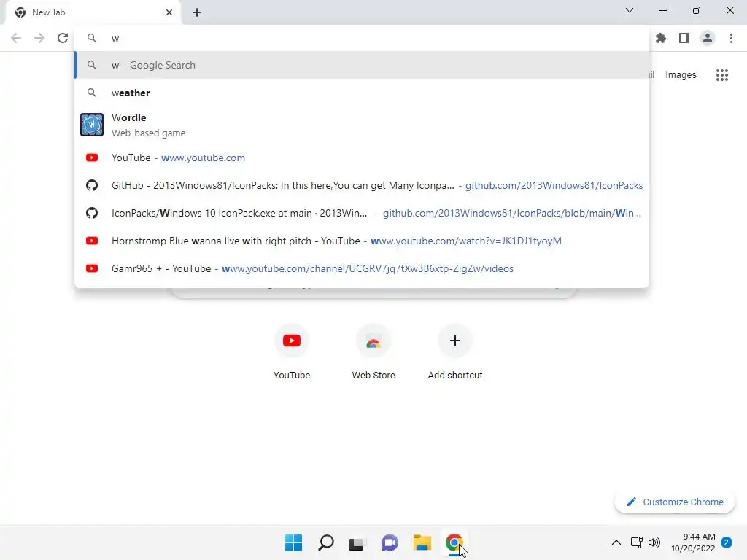Open the Windows Start menu
Image resolution: width=747 pixels, height=560 pixels.
(x=293, y=542)
